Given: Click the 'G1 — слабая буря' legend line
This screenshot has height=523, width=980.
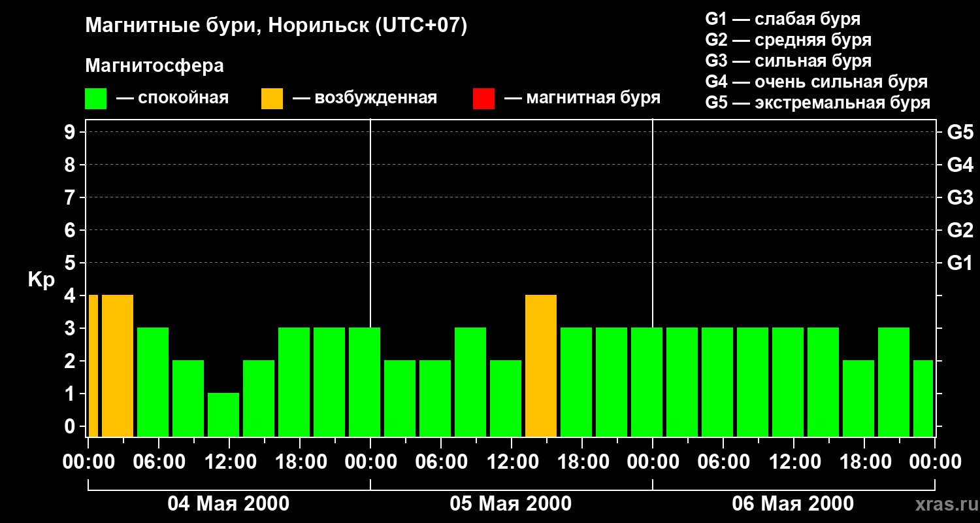Looking at the screenshot, I should [783, 19].
